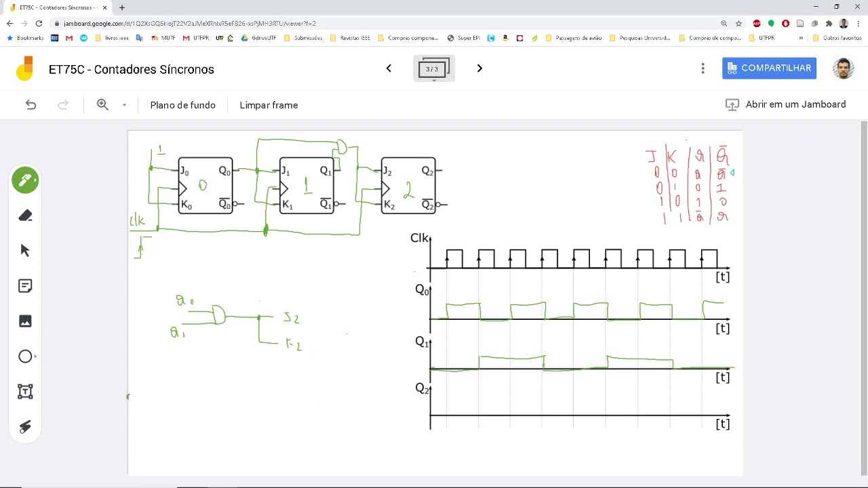Reload the page
The width and height of the screenshot is (868, 488).
(39, 23)
